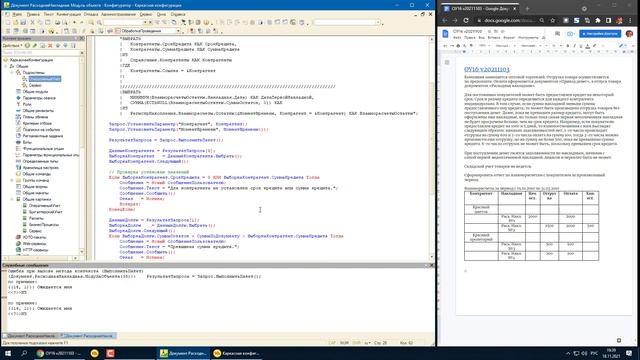The image size is (640, 360).
Task: Save via the floppy disk toolbar icon
Action: (x=23, y=22)
